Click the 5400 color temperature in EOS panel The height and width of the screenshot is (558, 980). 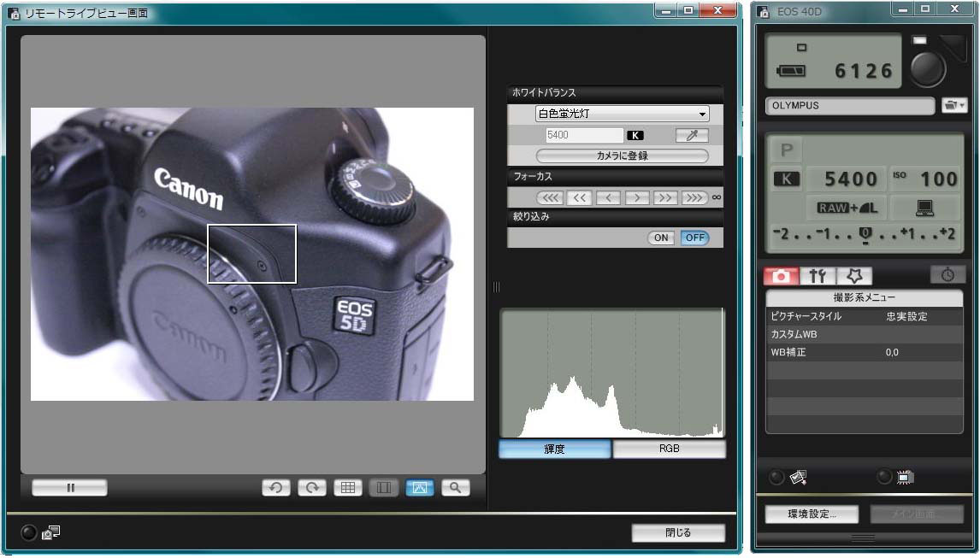click(851, 179)
